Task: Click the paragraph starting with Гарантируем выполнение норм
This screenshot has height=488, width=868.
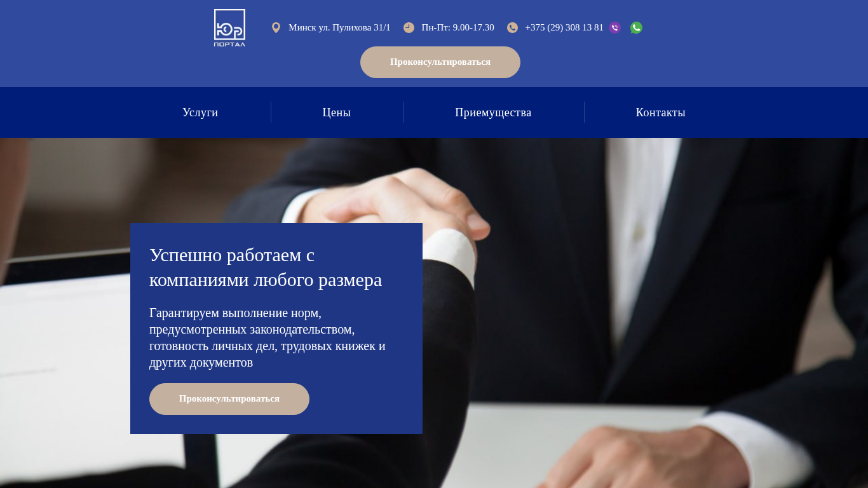Action: 268,338
